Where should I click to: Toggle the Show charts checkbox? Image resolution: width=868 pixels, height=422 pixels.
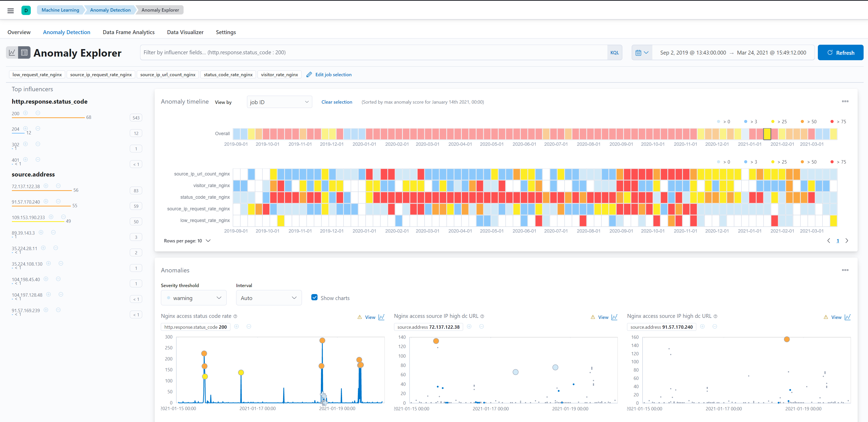314,297
